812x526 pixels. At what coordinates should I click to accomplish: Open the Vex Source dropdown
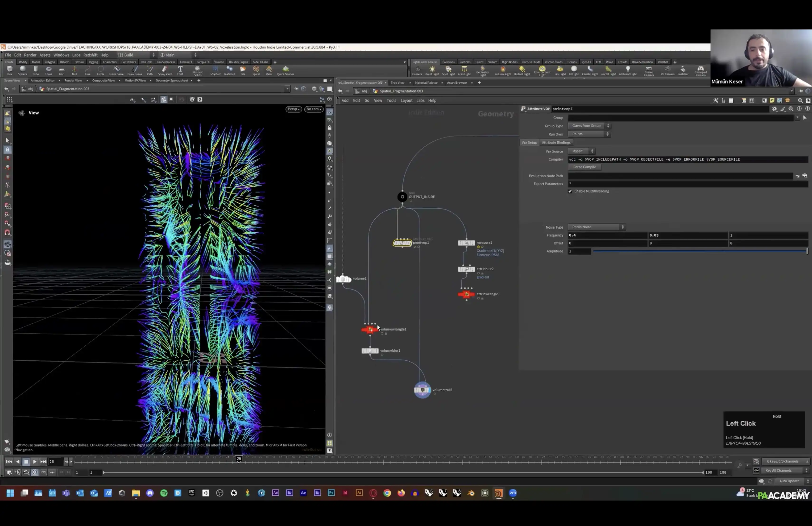[x=582, y=151]
